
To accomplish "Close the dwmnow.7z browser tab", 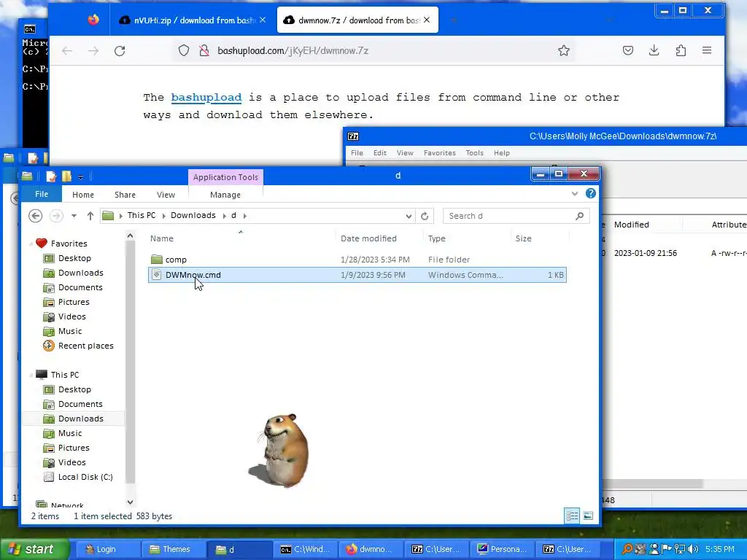I will [x=427, y=20].
